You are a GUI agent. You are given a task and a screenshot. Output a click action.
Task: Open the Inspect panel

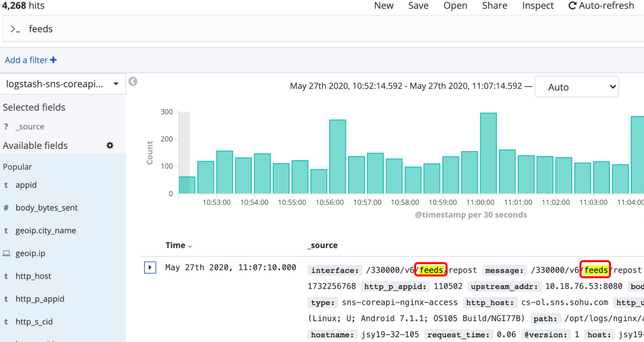coord(538,6)
